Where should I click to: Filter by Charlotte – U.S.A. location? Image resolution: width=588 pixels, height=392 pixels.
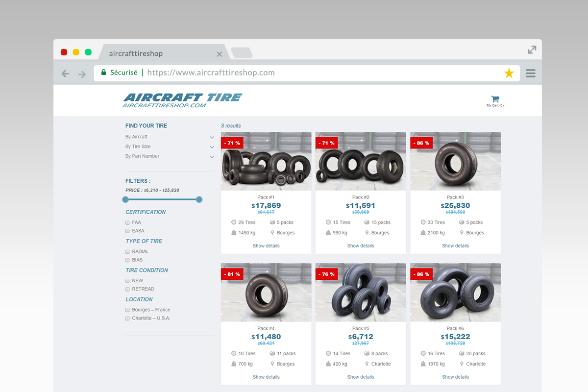tap(127, 318)
